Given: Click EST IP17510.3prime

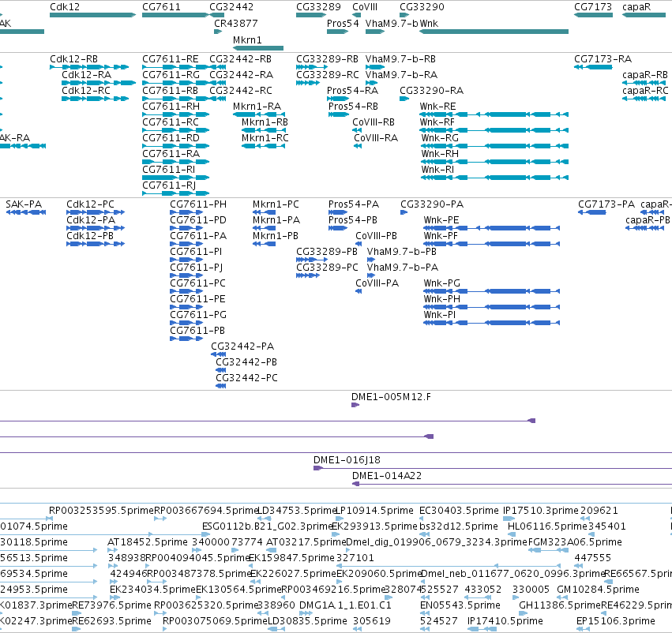Looking at the screenshot, I should click(540, 510).
